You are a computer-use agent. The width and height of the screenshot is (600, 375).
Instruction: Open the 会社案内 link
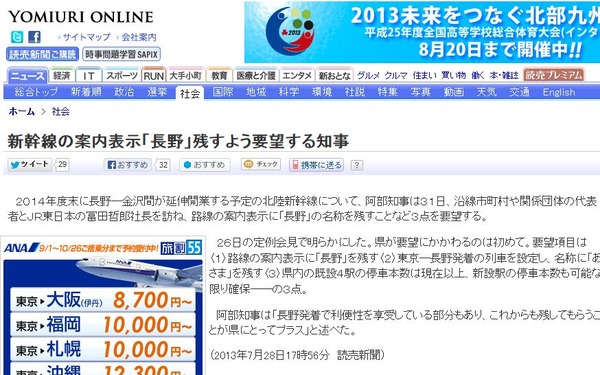(139, 37)
